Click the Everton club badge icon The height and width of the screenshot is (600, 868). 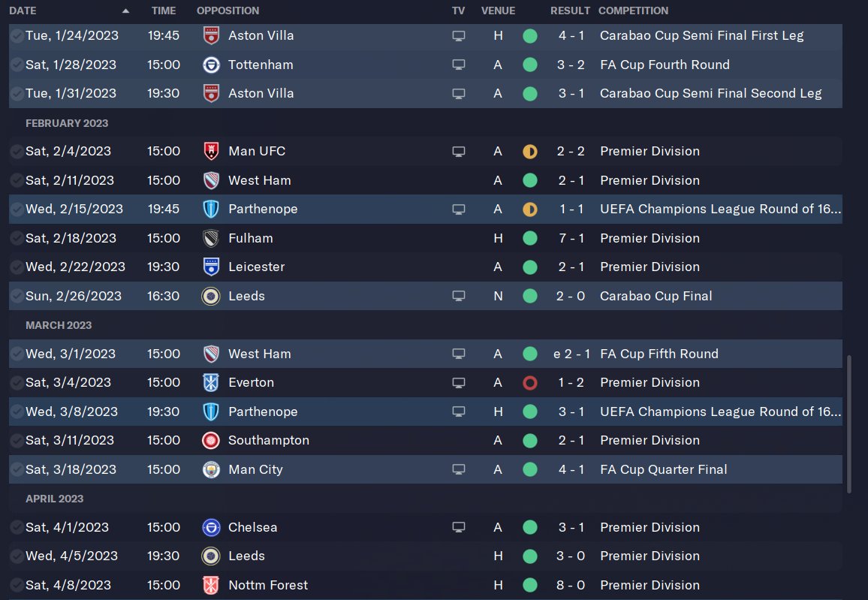coord(211,382)
